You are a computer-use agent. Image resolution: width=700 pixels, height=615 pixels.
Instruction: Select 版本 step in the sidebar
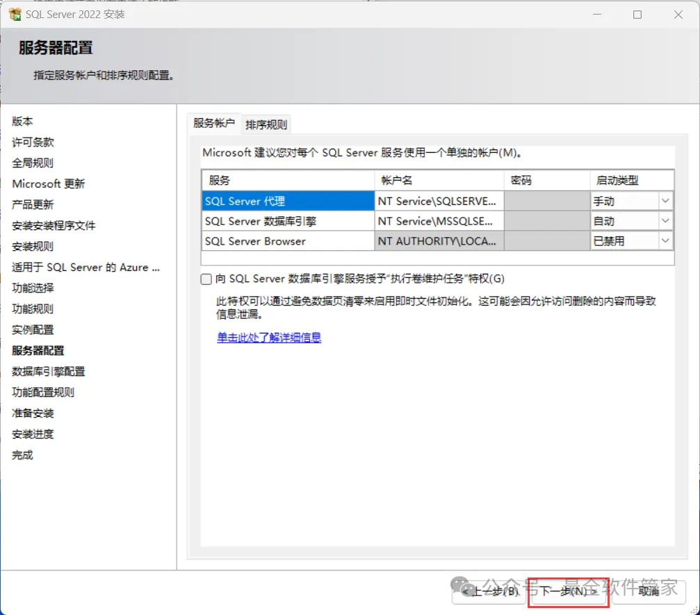(22, 122)
